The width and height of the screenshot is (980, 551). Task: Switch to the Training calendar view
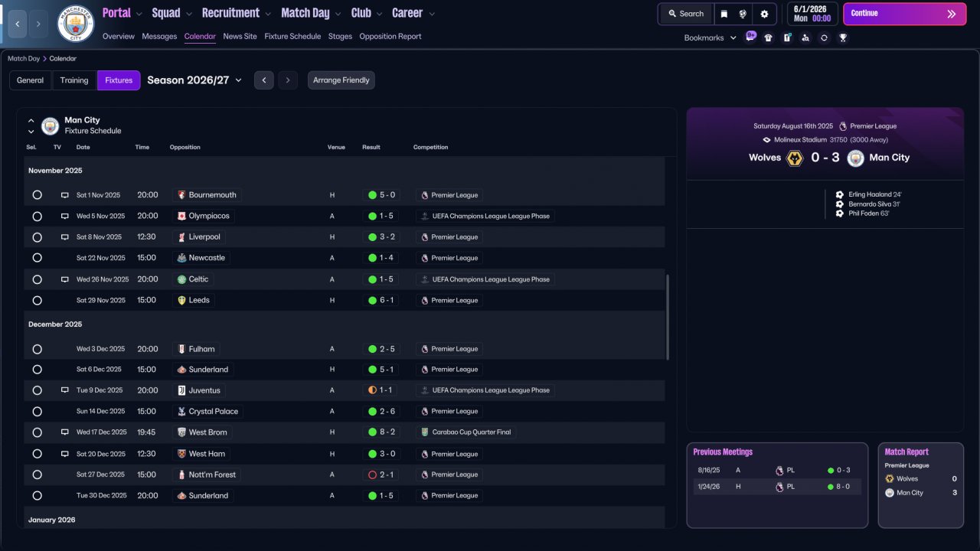[x=74, y=80]
